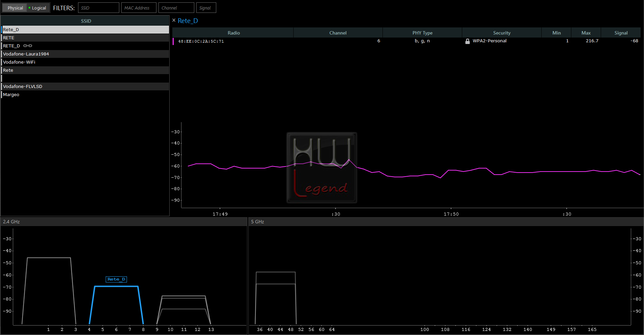
Task: Select the Vodafone-WiFi network row
Action: (x=85, y=62)
